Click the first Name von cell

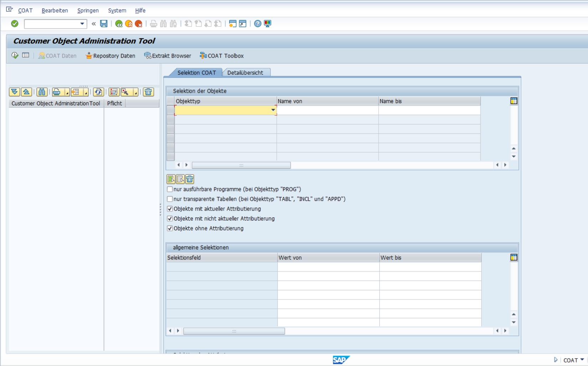[x=327, y=110]
